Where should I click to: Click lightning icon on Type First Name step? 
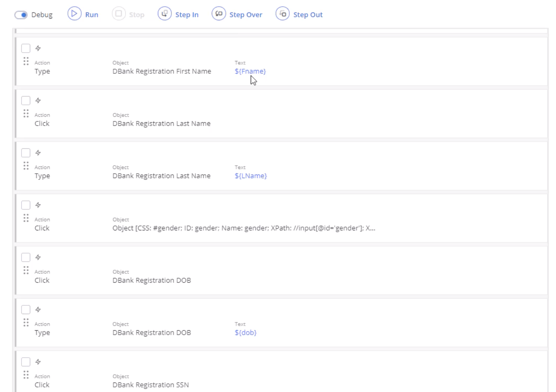tap(38, 48)
